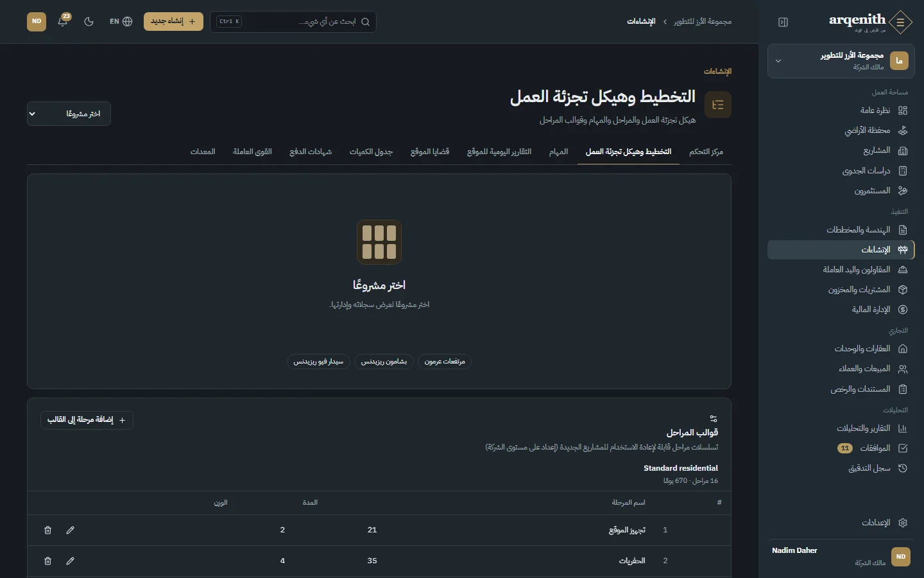Click duration value 35 in الحفريات row

372,561
